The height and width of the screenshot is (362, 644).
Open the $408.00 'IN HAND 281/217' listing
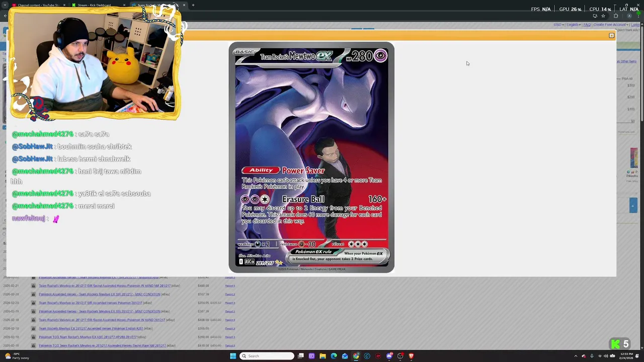[x=102, y=320]
